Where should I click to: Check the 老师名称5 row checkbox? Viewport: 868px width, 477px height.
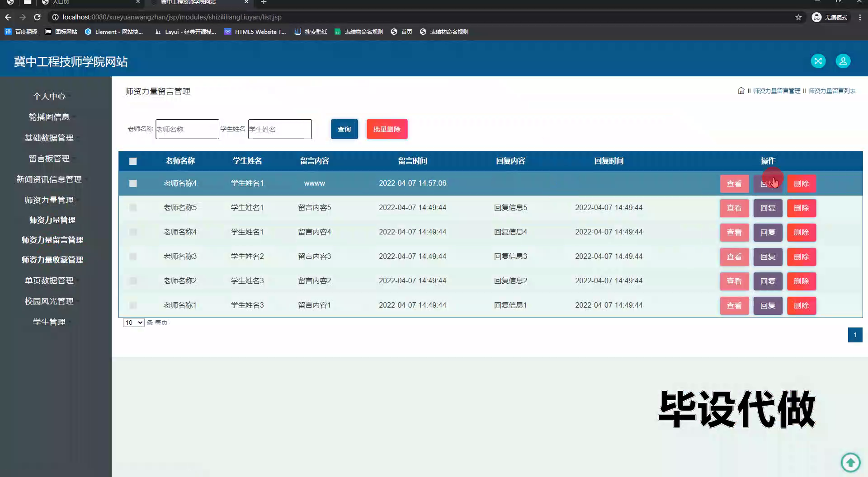[x=133, y=208]
